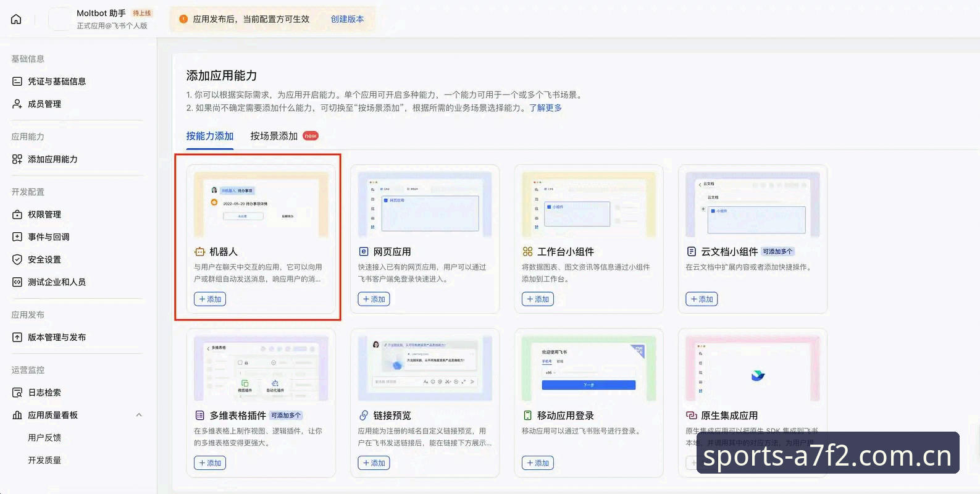Click the 云文档小组件 document icon
980x494 pixels.
[692, 252]
